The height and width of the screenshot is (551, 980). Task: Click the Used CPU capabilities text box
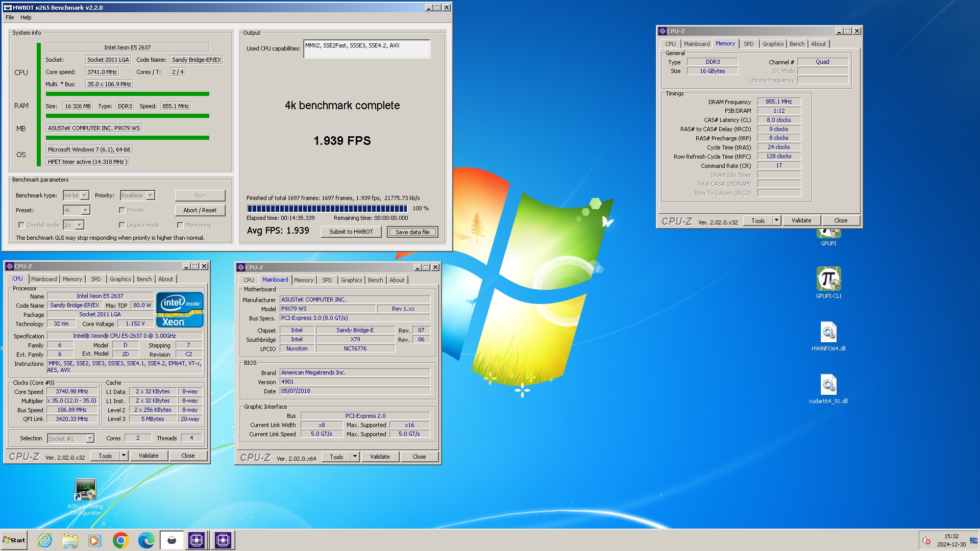(367, 49)
